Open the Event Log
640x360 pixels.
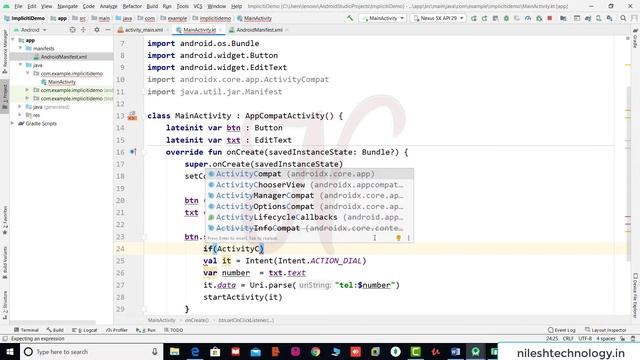pos(562,330)
